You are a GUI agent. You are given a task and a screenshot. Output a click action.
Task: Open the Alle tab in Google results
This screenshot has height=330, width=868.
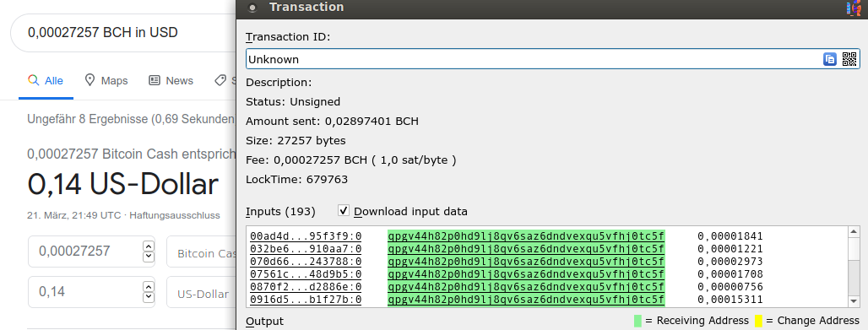tap(46, 81)
